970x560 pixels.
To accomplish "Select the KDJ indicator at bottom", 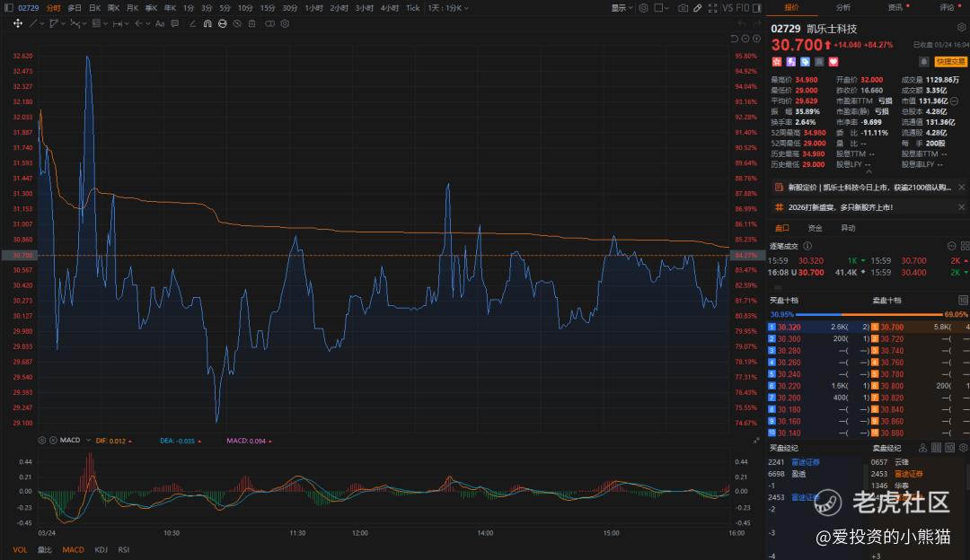I will (101, 549).
